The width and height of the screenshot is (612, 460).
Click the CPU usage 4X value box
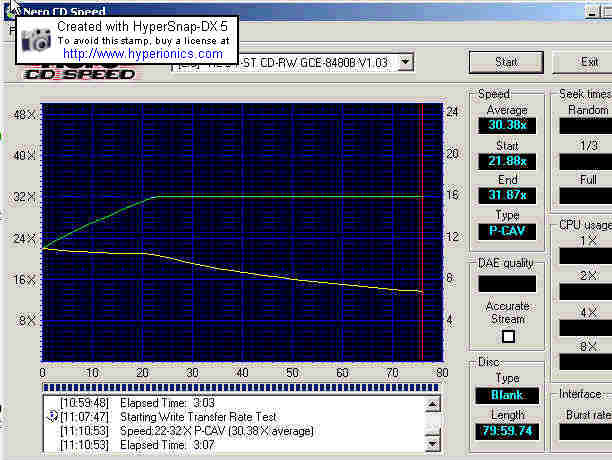[x=585, y=328]
